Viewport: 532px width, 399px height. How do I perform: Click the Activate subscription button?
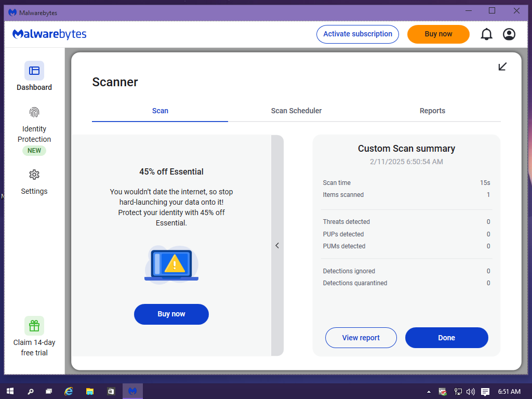click(x=357, y=34)
